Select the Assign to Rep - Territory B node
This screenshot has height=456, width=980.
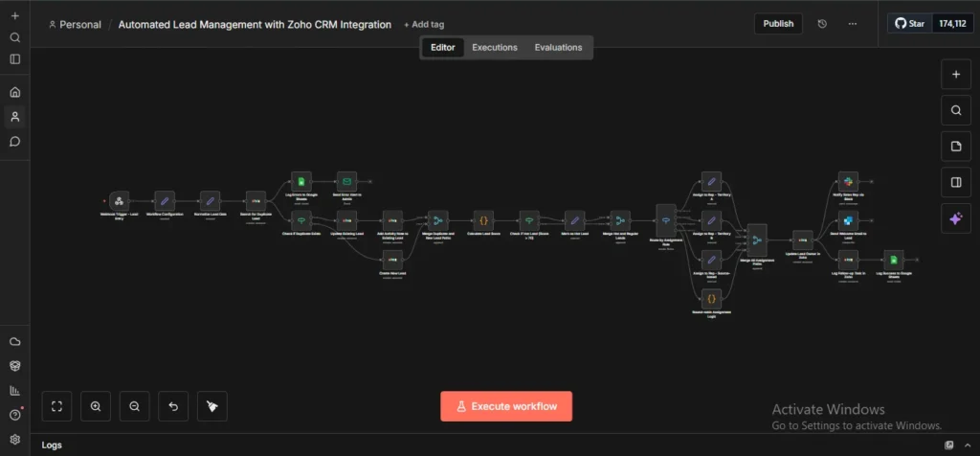(x=711, y=220)
